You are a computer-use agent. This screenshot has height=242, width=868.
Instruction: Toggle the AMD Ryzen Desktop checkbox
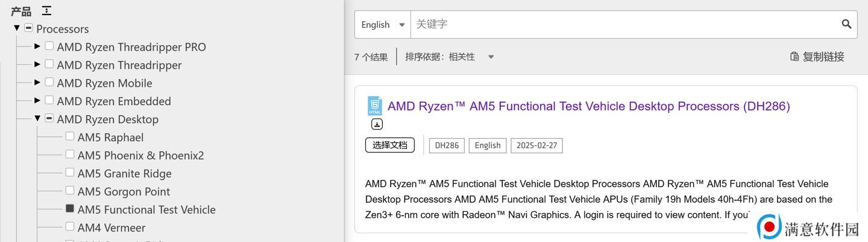(x=49, y=118)
